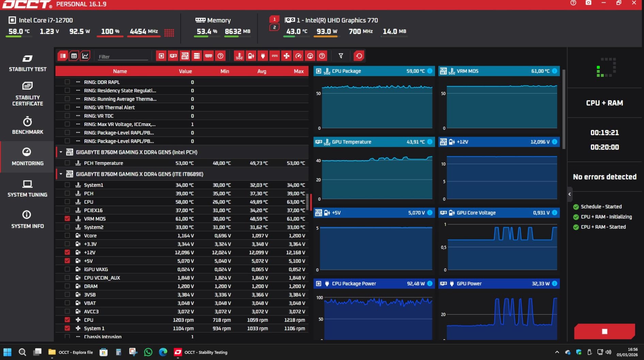Viewport: 644px width, 360px height.
Task: Switch to the graph-only view mode
Action: coord(85,56)
